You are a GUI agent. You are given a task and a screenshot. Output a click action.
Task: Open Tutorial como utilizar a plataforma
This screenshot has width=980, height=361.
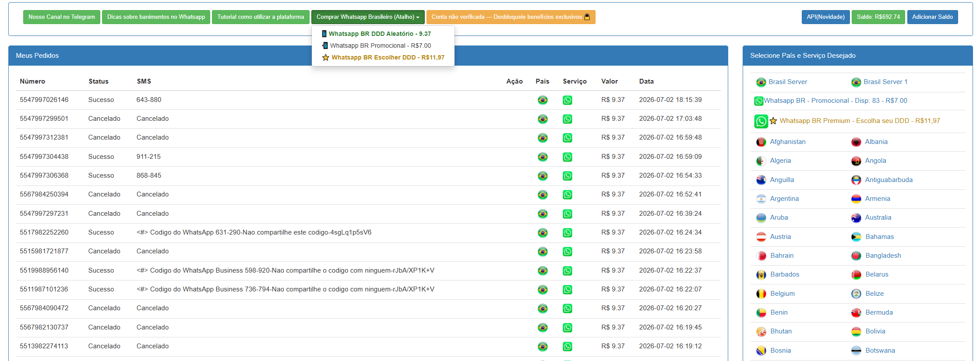point(261,17)
